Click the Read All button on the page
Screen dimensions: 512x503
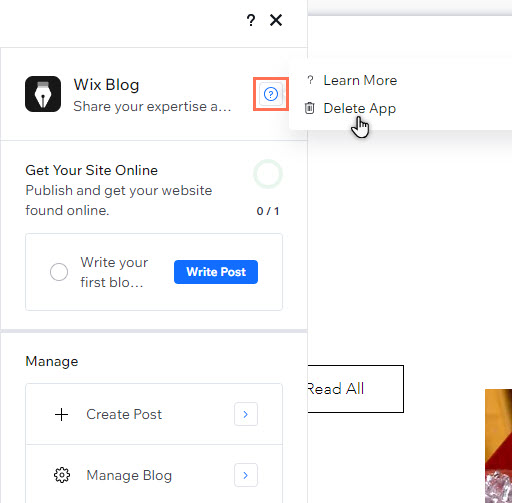(x=356, y=389)
